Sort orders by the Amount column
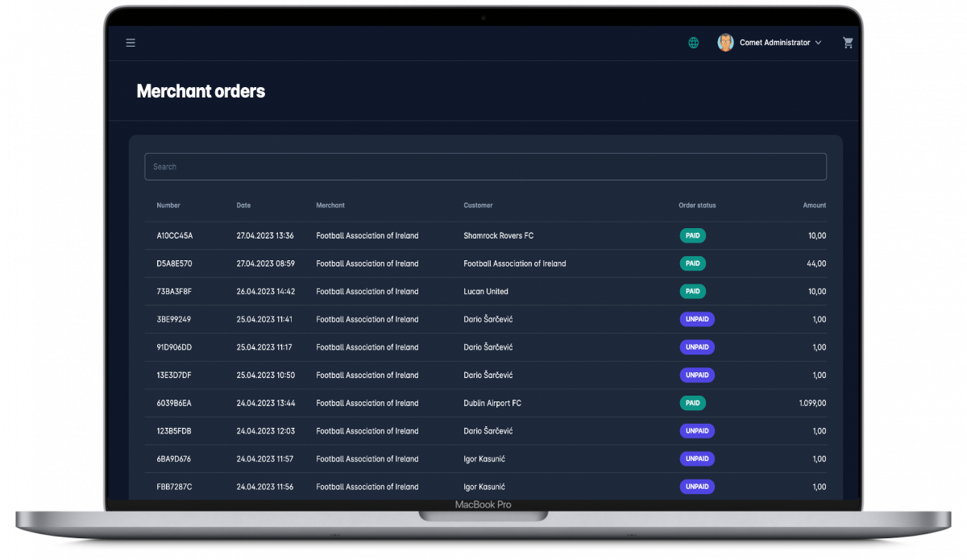The image size is (967, 560). 814,205
